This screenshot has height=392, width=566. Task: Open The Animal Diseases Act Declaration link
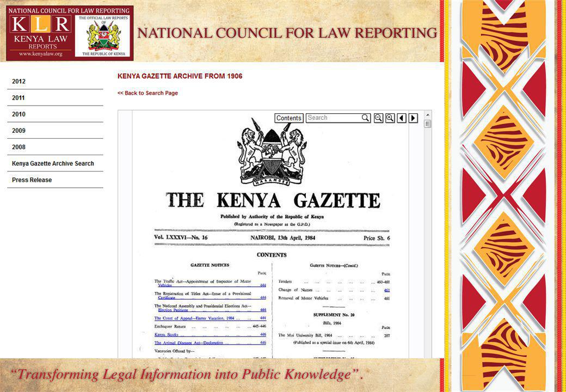coord(210,343)
